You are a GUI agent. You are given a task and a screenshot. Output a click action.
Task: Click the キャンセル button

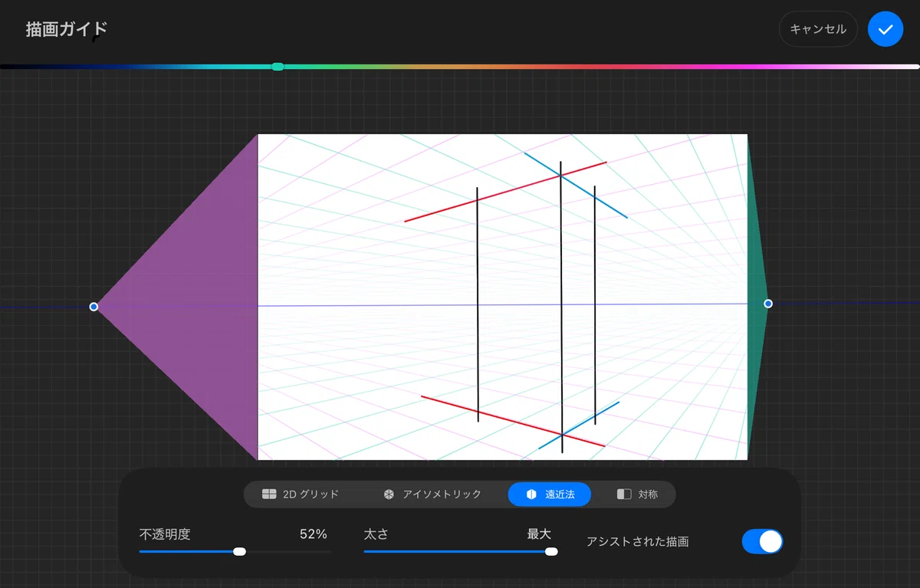click(x=818, y=29)
